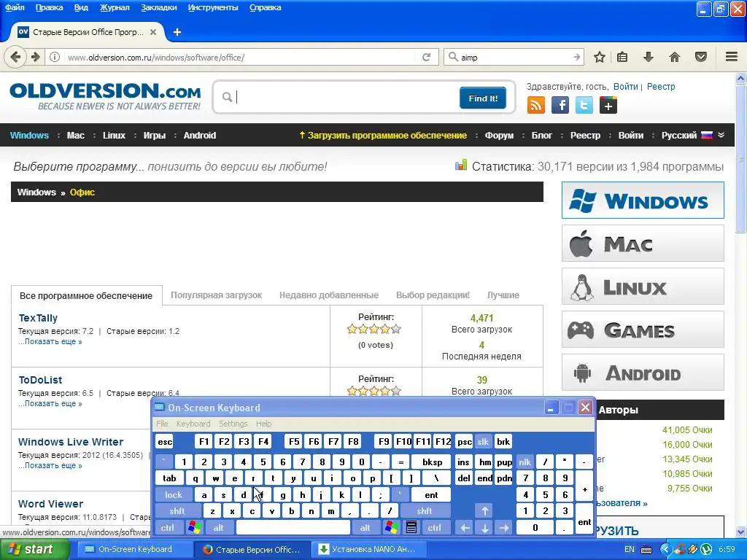Toggle the right alt key
This screenshot has width=747, height=560.
pos(365,528)
